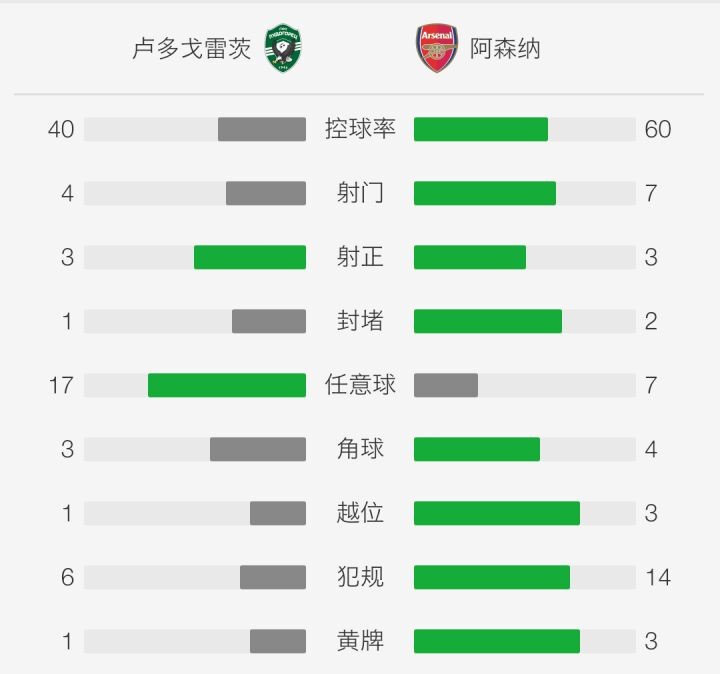This screenshot has width=720, height=674.
Task: Select the 角球 corners label
Action: pyautogui.click(x=360, y=449)
